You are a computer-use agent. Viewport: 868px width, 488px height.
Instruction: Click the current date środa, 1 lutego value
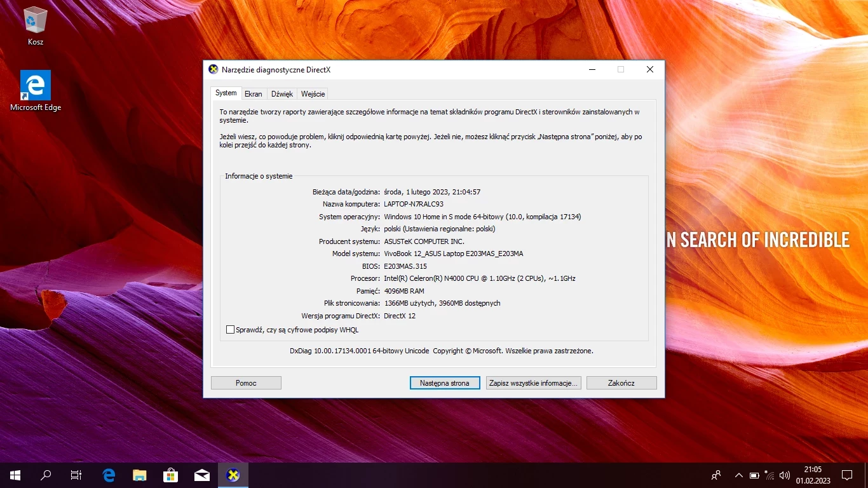tap(432, 192)
